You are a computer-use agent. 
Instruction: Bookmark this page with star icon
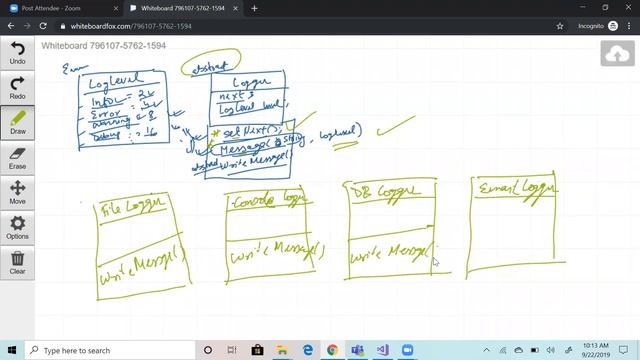[x=560, y=26]
